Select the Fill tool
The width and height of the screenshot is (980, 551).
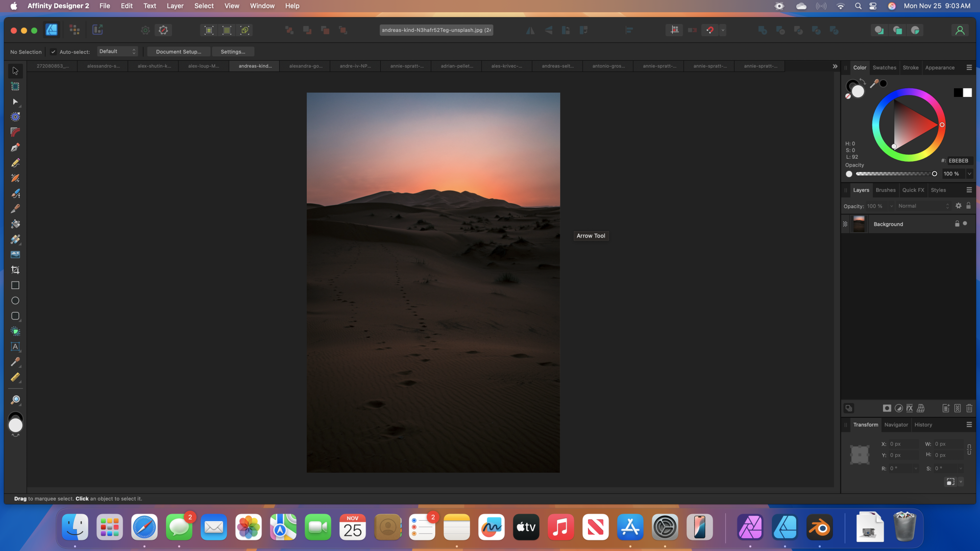point(15,224)
